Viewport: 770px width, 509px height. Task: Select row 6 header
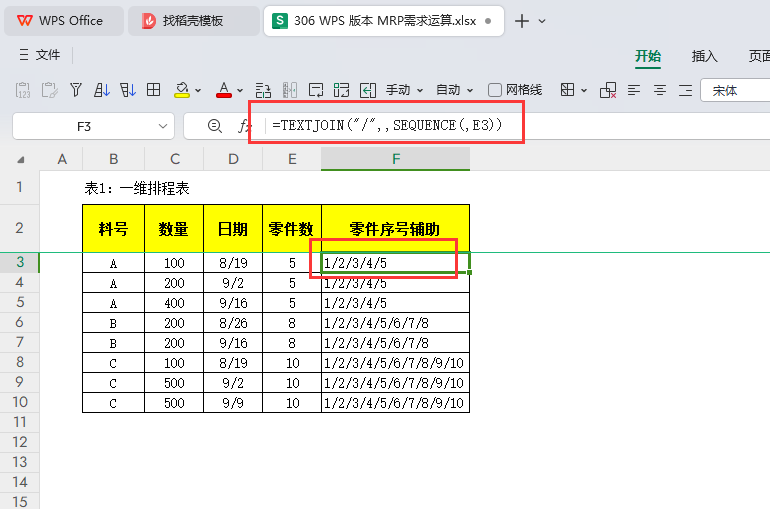click(x=20, y=322)
